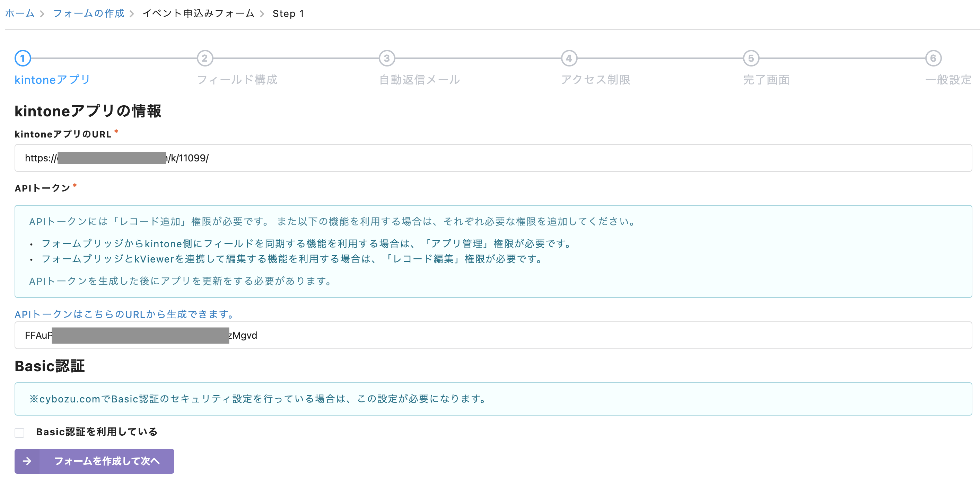Image resolution: width=980 pixels, height=480 pixels.
Task: Click the Basic認証を利用している label text
Action: coord(97,432)
